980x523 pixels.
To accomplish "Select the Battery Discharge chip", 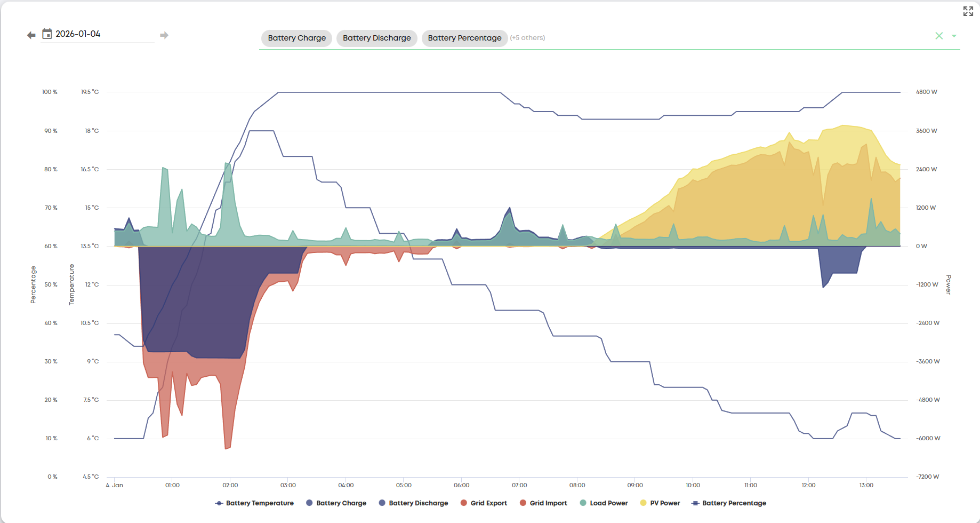I will point(377,38).
